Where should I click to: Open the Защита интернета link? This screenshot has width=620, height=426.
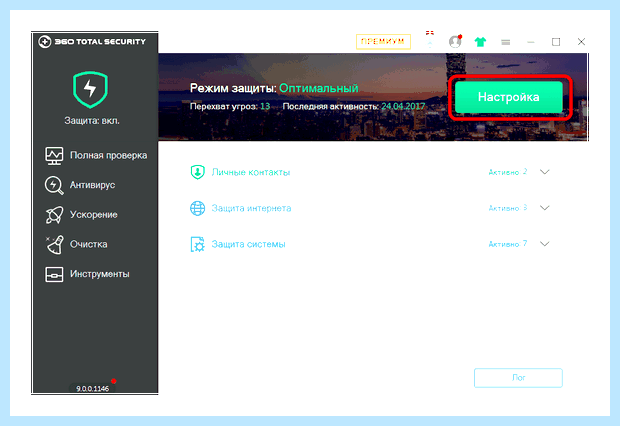point(251,208)
